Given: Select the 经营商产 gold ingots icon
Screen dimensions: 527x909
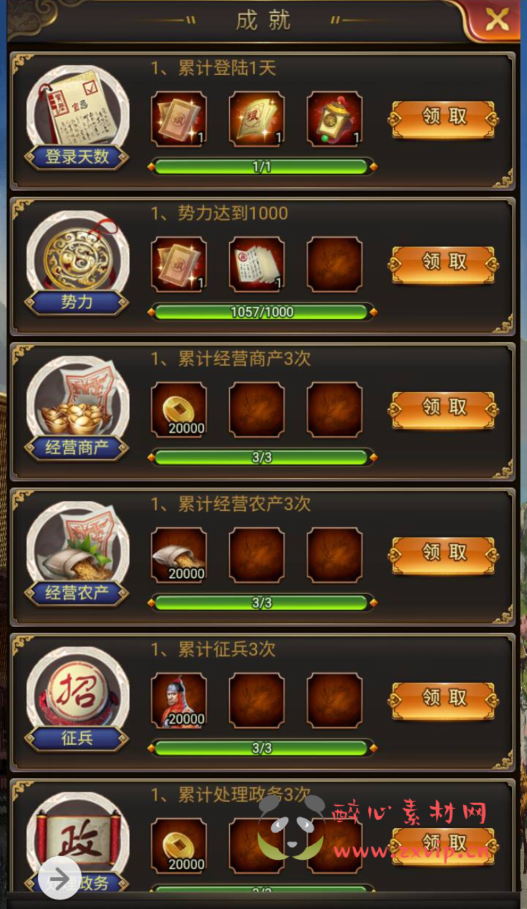Looking at the screenshot, I should [x=77, y=398].
